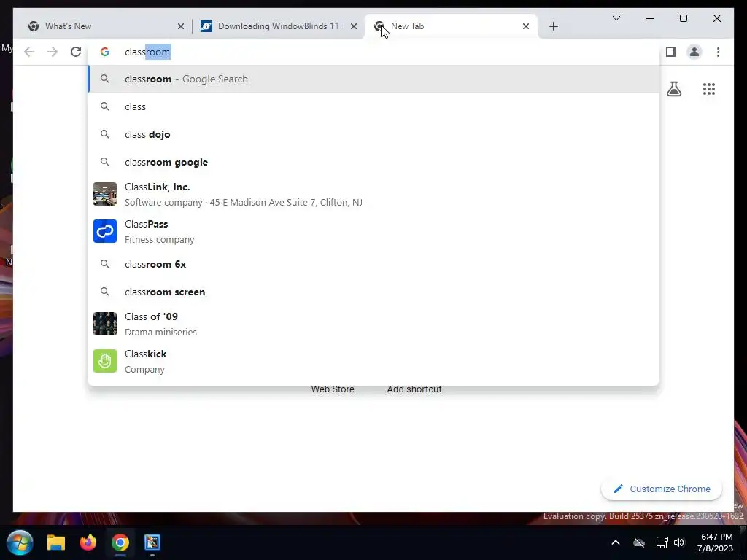Reload the page with the refresh icon
Viewport: 747px width, 560px height.
click(x=76, y=52)
